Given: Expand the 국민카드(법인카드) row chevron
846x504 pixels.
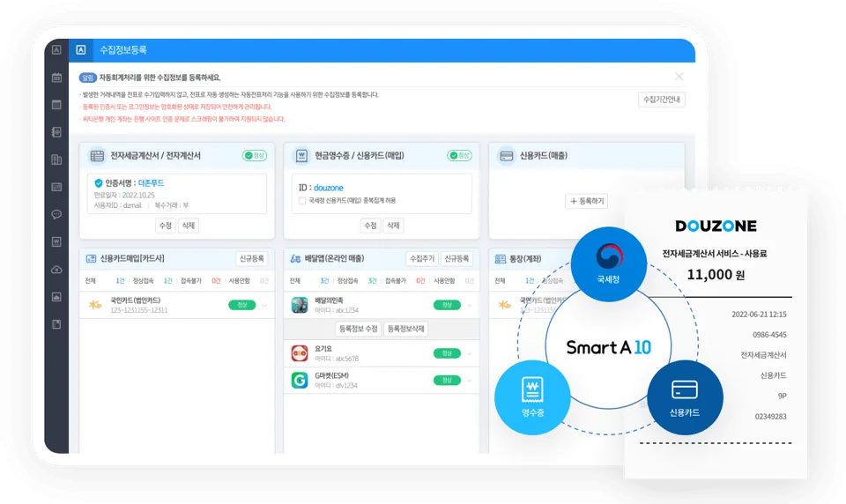Looking at the screenshot, I should (x=264, y=306).
